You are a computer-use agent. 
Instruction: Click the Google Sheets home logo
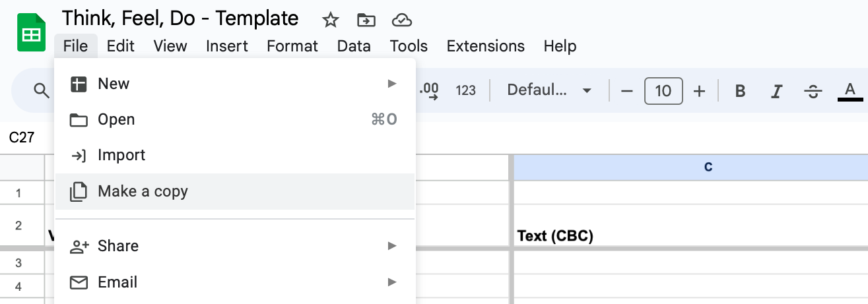tap(31, 32)
